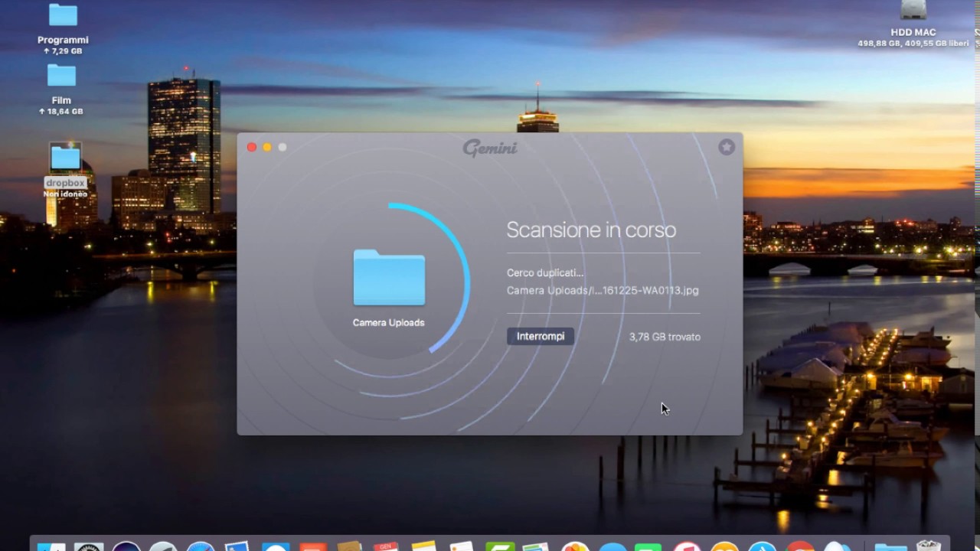
Task: Open the Film folder on desktop
Action: pos(61,75)
